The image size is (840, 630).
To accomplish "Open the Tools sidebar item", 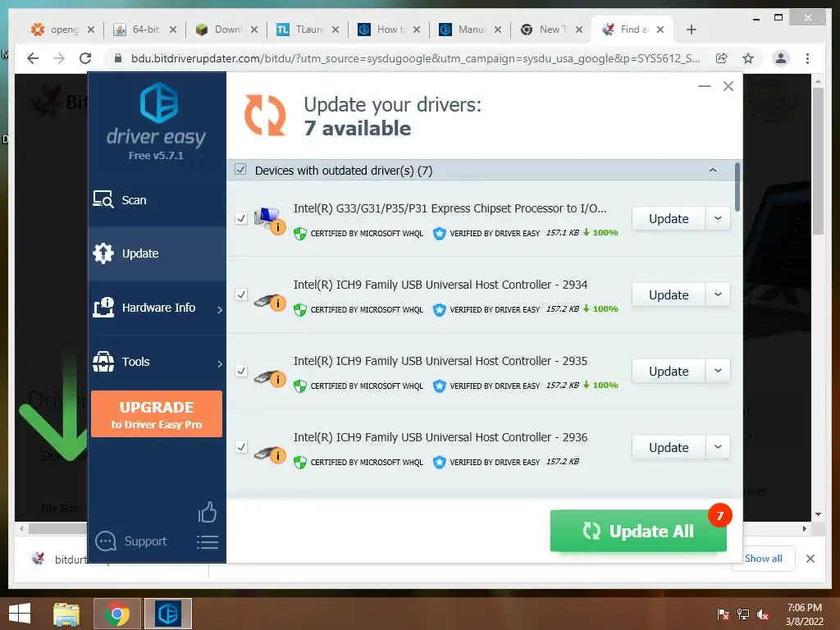I will coord(157,362).
